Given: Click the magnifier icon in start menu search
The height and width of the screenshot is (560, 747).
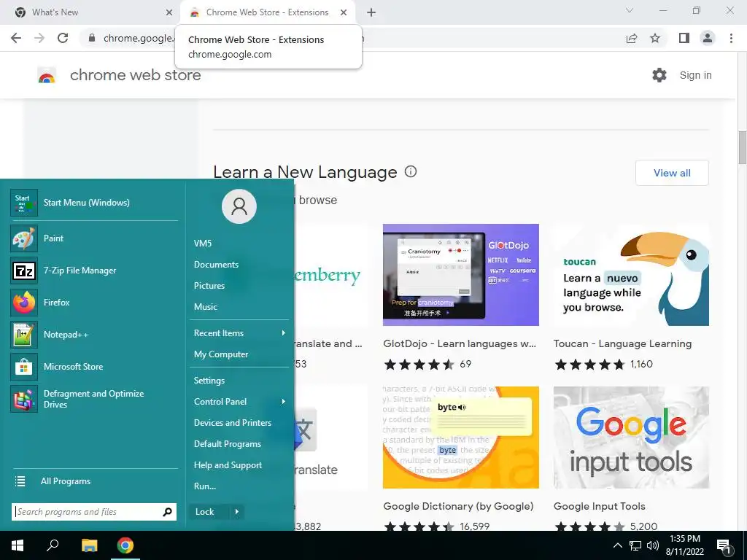Looking at the screenshot, I should tap(167, 512).
